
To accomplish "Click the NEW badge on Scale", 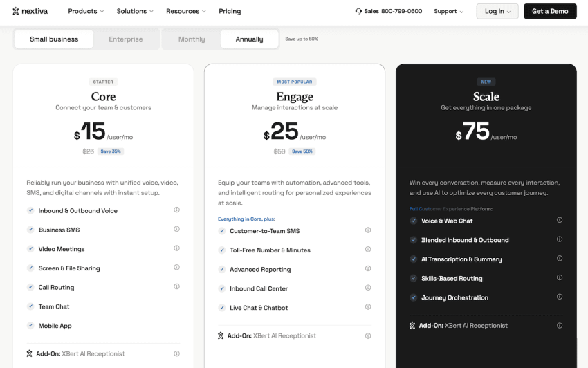I will pyautogui.click(x=486, y=82).
